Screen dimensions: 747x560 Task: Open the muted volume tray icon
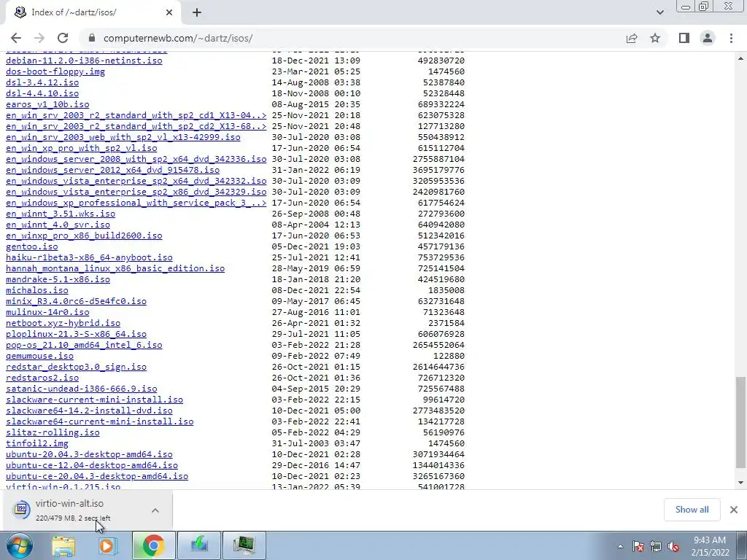(673, 546)
